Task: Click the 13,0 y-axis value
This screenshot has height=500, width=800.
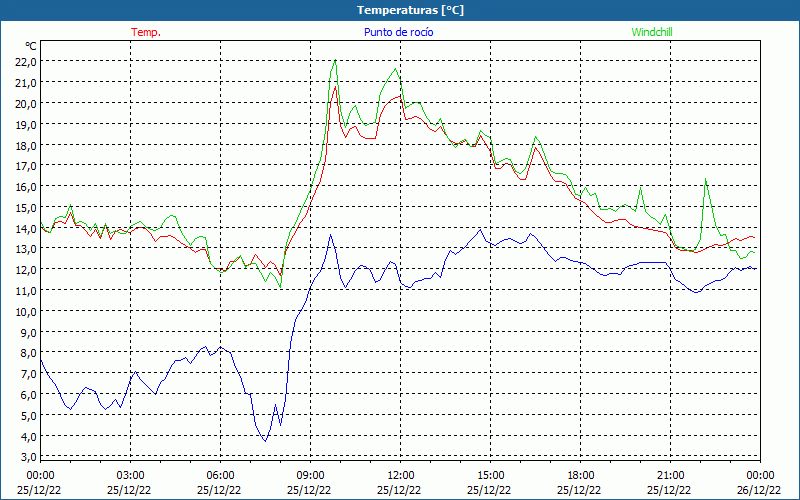Action: (x=26, y=248)
